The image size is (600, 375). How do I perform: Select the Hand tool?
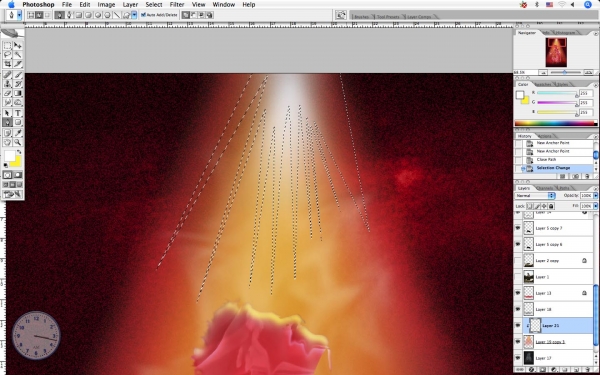pyautogui.click(x=7, y=142)
